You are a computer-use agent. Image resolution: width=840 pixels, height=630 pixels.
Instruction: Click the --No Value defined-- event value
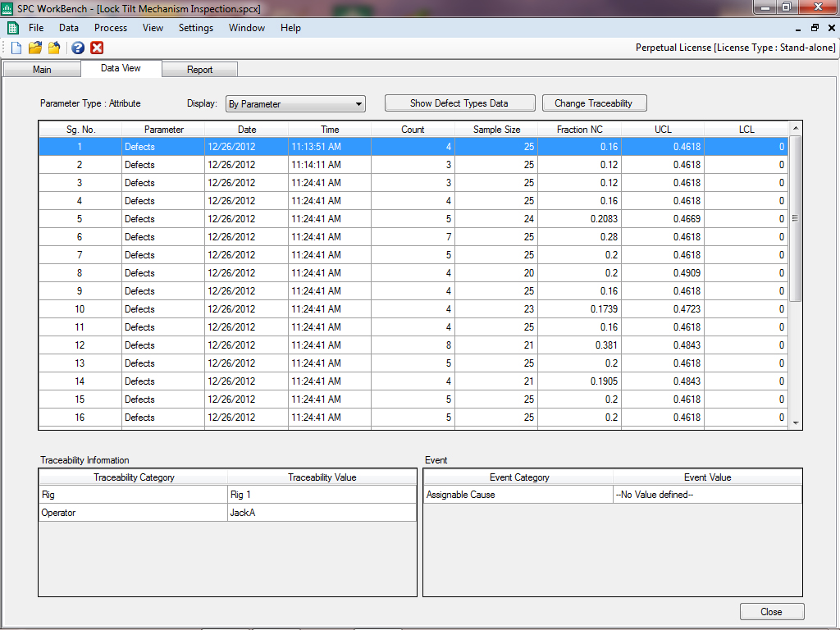(708, 495)
